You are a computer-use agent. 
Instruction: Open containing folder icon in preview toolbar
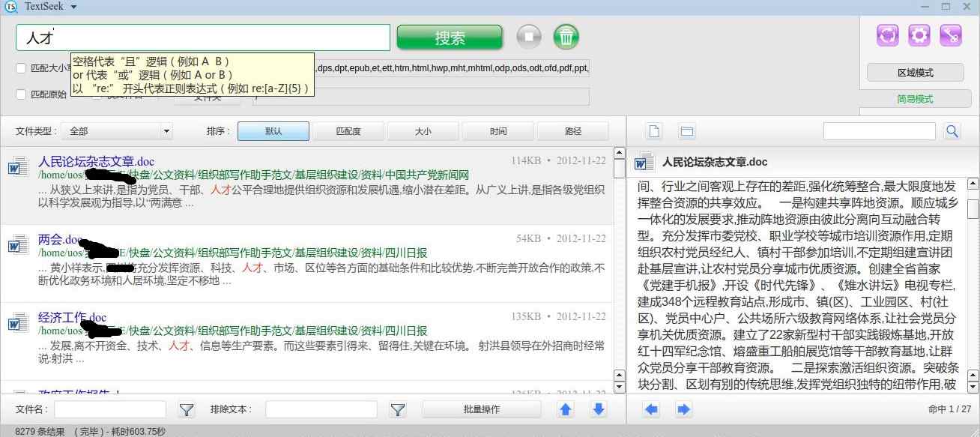pos(686,132)
